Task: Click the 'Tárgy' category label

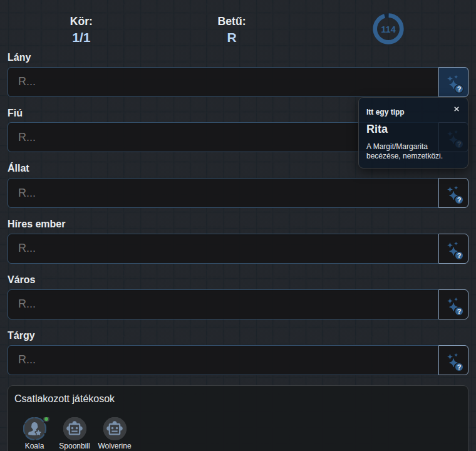Action: pyautogui.click(x=21, y=336)
